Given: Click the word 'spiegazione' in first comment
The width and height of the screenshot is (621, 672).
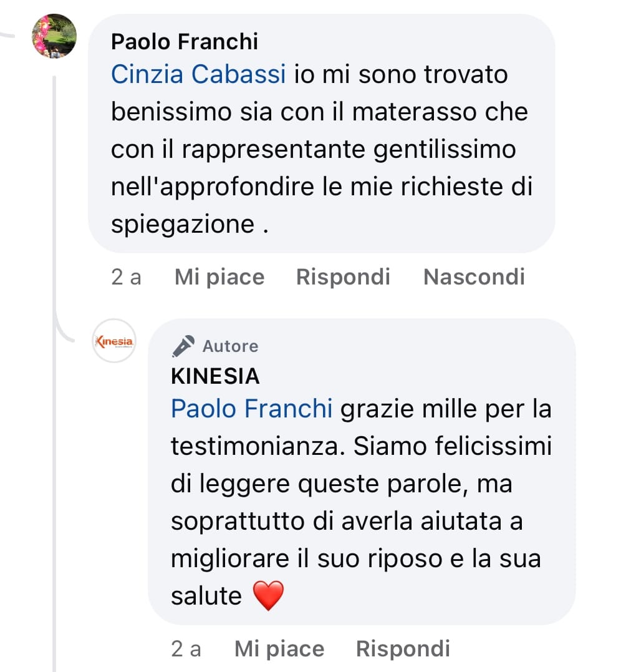Looking at the screenshot, I should pos(183,224).
